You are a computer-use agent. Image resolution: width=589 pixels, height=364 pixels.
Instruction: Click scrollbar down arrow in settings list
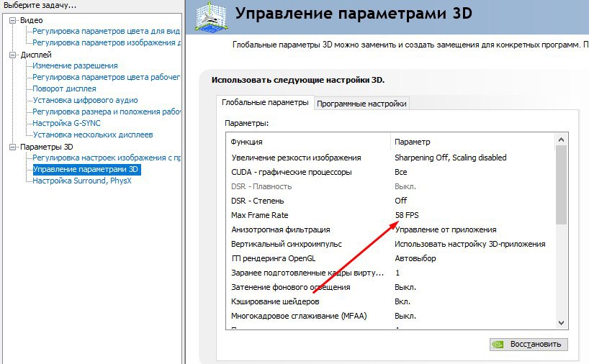[561, 323]
